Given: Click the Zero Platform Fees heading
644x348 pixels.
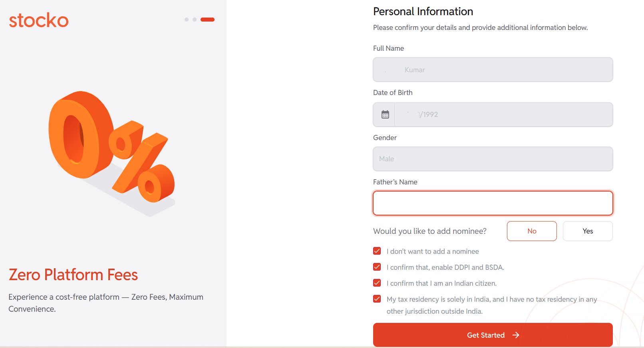Looking at the screenshot, I should pos(73,275).
